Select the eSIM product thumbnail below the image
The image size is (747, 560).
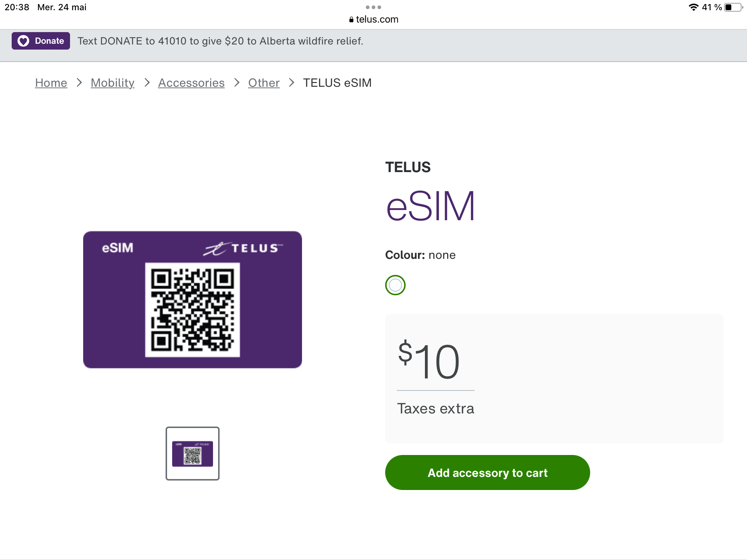(192, 454)
